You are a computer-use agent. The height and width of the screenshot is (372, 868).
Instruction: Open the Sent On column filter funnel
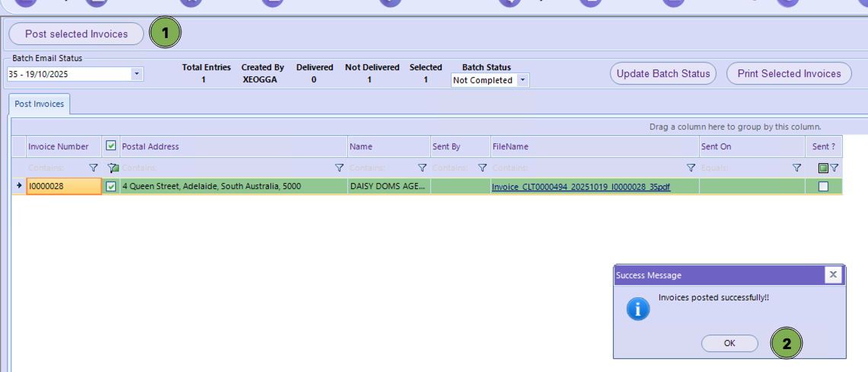(796, 168)
